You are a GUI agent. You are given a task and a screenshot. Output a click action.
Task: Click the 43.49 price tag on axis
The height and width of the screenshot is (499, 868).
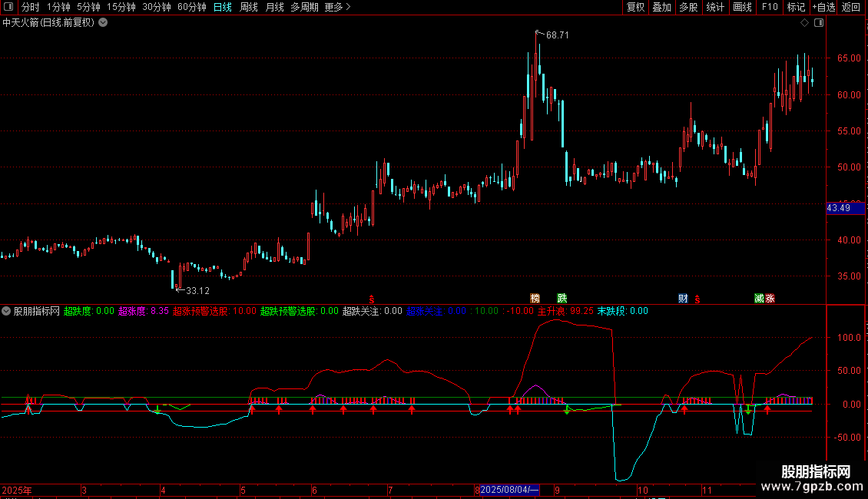point(845,208)
